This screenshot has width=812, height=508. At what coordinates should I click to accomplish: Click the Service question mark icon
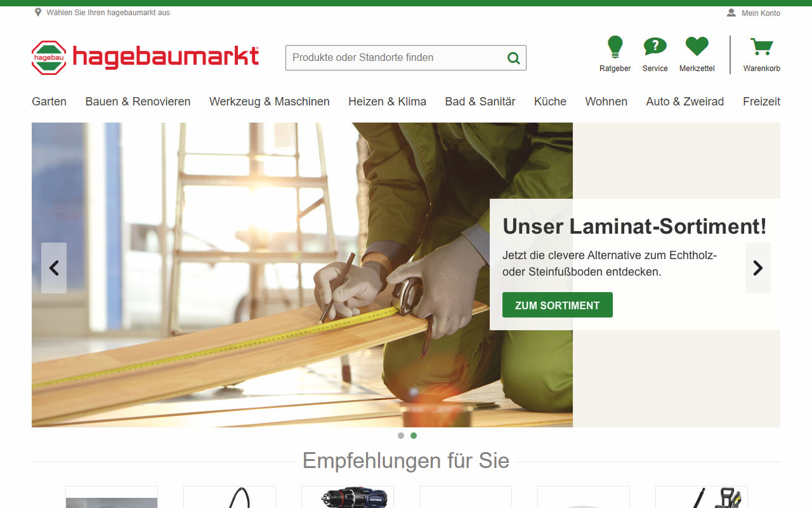click(x=655, y=46)
